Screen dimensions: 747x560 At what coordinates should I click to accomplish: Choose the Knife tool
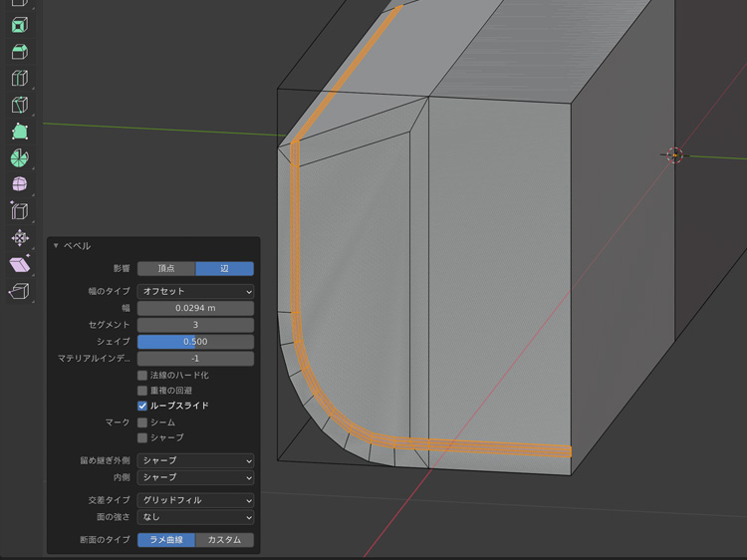(x=19, y=106)
